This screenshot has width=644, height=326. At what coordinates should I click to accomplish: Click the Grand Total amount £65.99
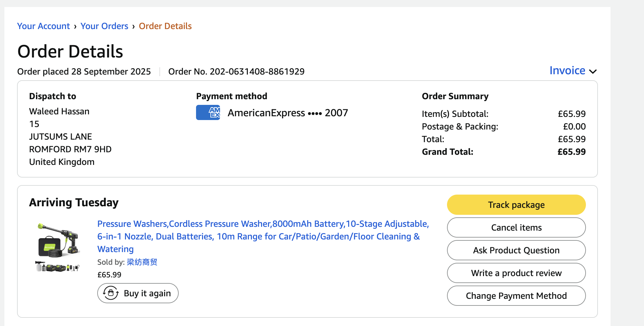coord(571,152)
